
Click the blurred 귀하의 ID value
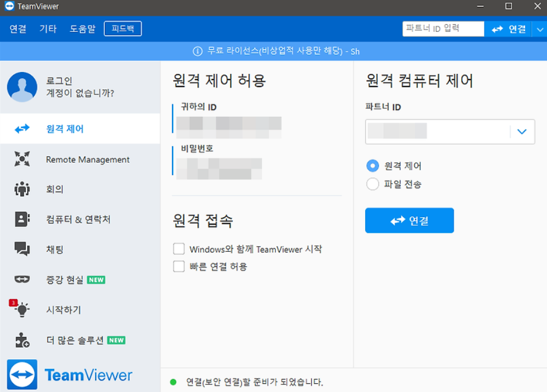point(229,127)
